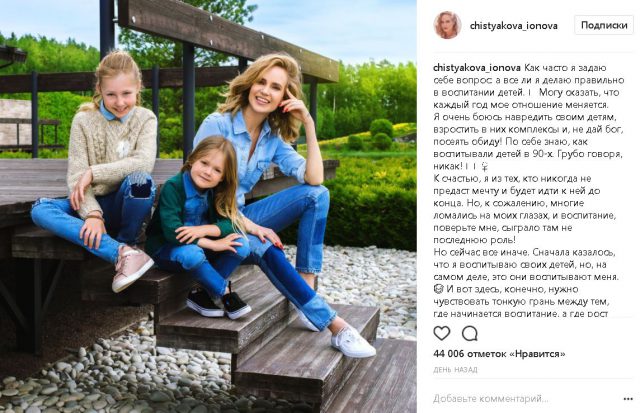Open the ДЕНЬ НАЗАД timestamp link
Viewport: 640px width, 413px height.
coord(455,370)
